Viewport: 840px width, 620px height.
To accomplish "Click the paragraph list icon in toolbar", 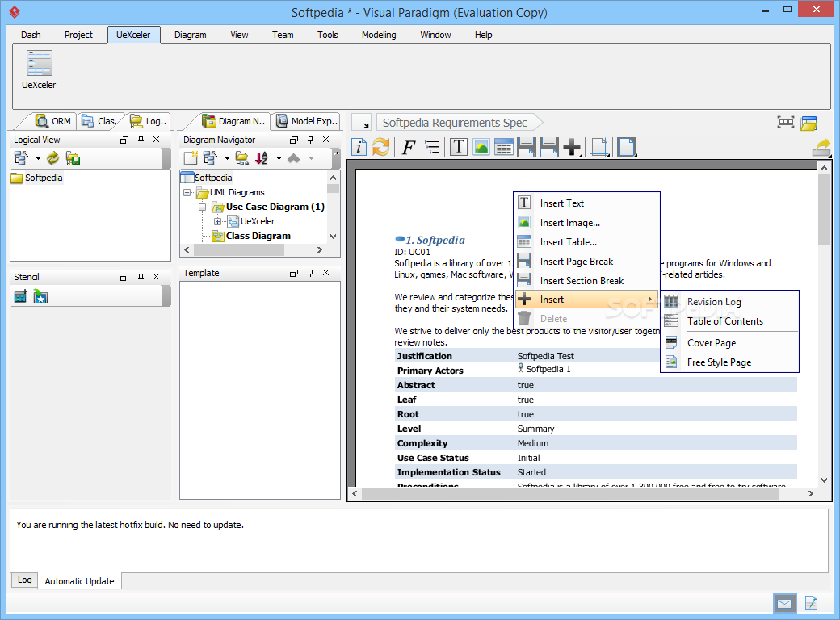I will 432,147.
